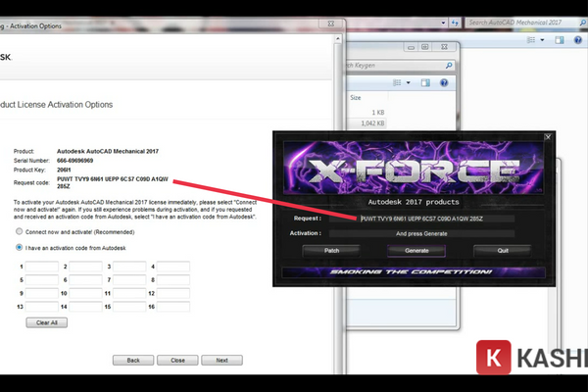Click activation code box 9
This screenshot has height=392, width=588.
pos(41,293)
